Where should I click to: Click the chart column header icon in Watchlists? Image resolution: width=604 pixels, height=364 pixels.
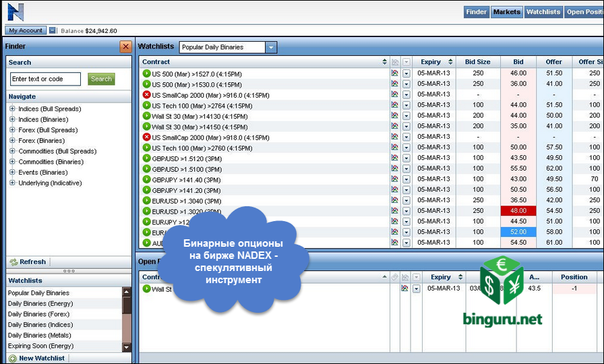[395, 62]
